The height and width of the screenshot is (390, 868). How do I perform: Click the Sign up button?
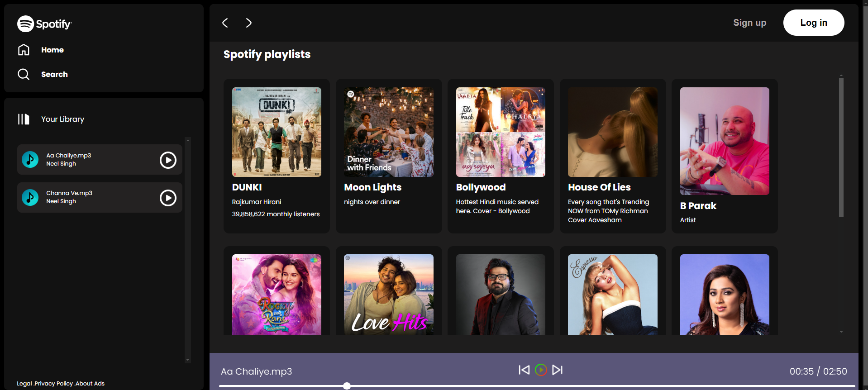tap(749, 23)
